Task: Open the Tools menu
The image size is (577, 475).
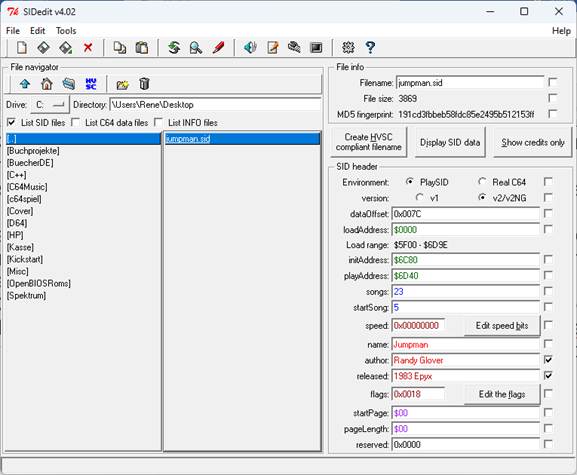Action: pos(66,31)
